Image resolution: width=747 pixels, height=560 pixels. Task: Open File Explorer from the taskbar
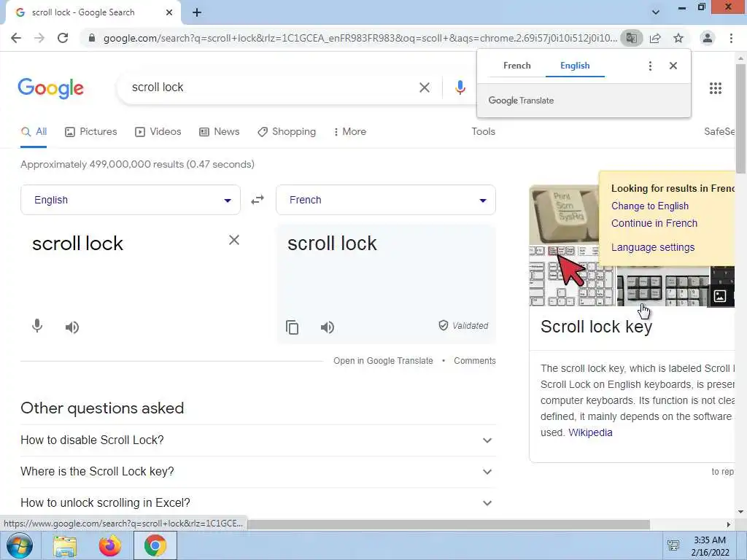[65, 545]
